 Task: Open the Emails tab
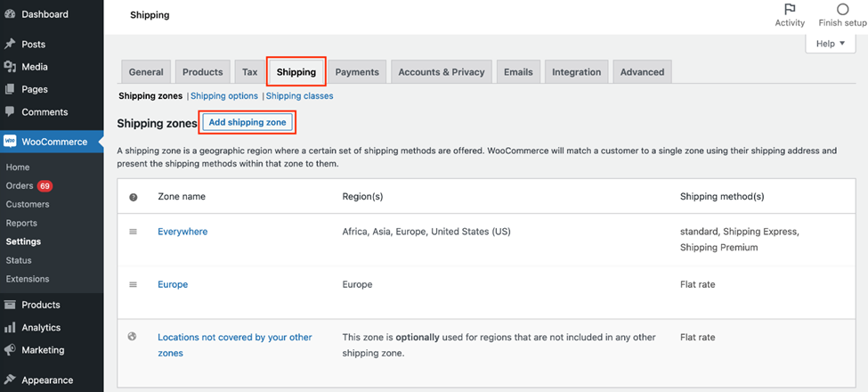click(x=518, y=72)
